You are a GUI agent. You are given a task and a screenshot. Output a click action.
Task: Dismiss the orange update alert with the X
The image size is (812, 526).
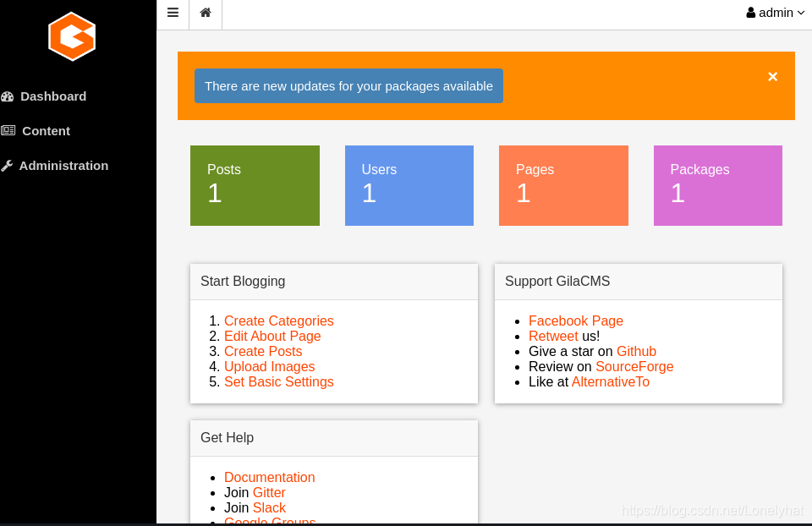coord(772,77)
